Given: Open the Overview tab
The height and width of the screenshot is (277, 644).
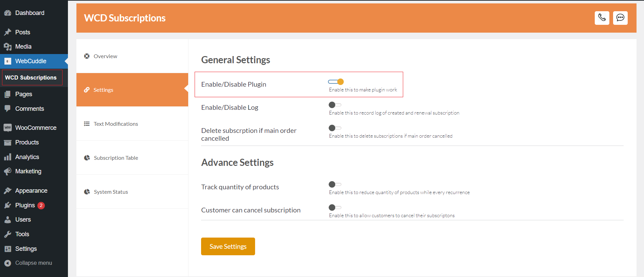Looking at the screenshot, I should [x=132, y=56].
